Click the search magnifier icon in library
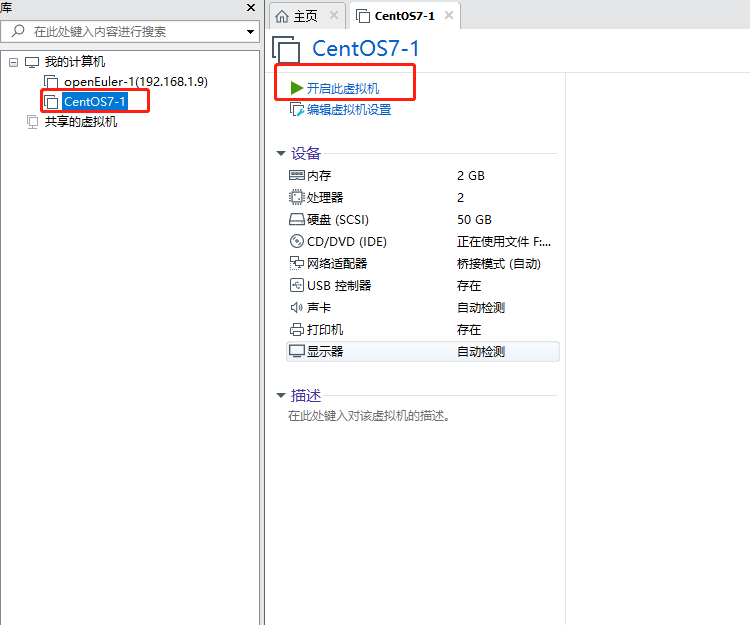This screenshot has height=625, width=750. click(18, 31)
